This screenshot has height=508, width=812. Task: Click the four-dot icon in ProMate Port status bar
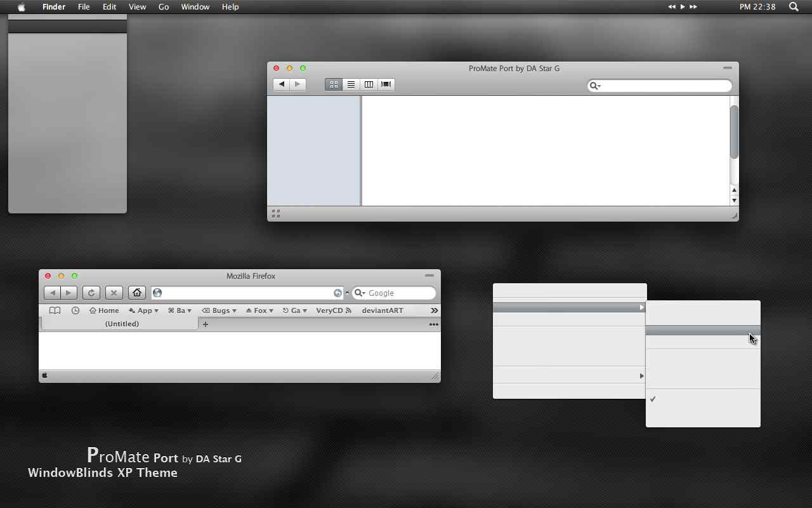pos(276,214)
